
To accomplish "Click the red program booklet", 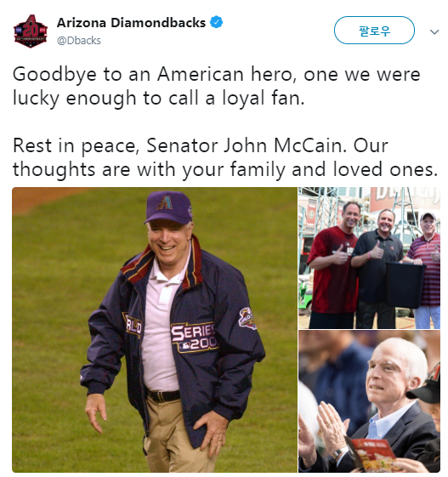I will pos(371,455).
